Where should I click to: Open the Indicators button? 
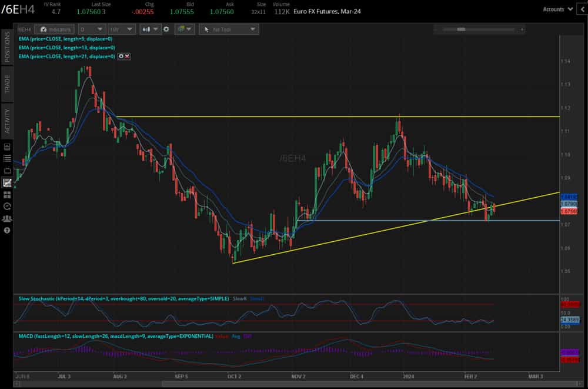[55, 29]
